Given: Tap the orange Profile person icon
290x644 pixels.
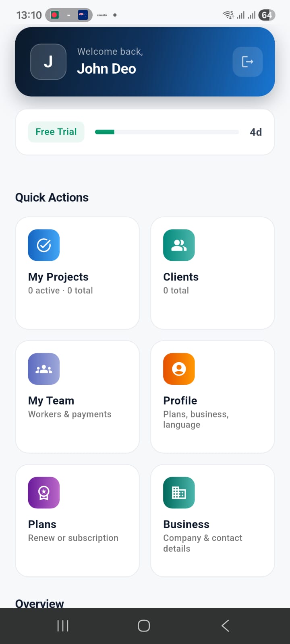Looking at the screenshot, I should click(179, 369).
